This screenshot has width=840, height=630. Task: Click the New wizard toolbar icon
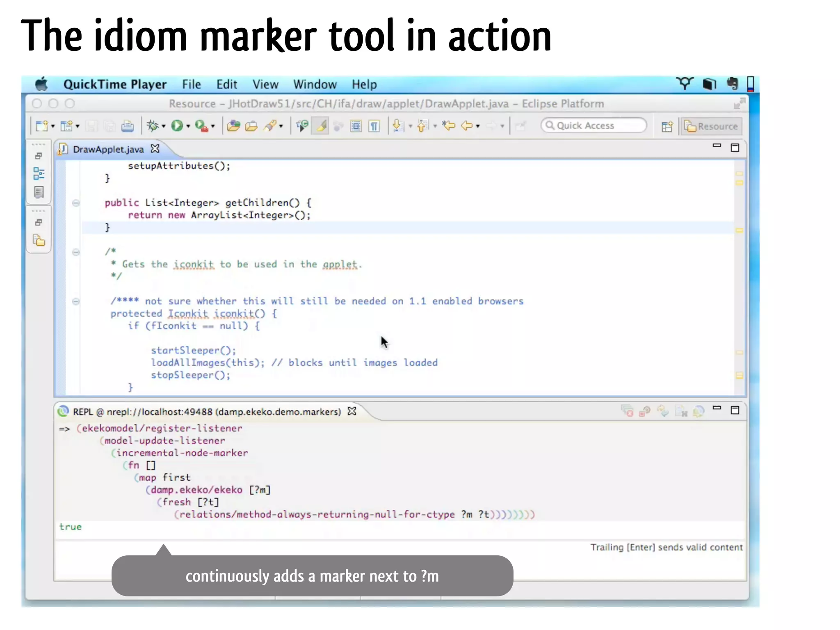42,126
